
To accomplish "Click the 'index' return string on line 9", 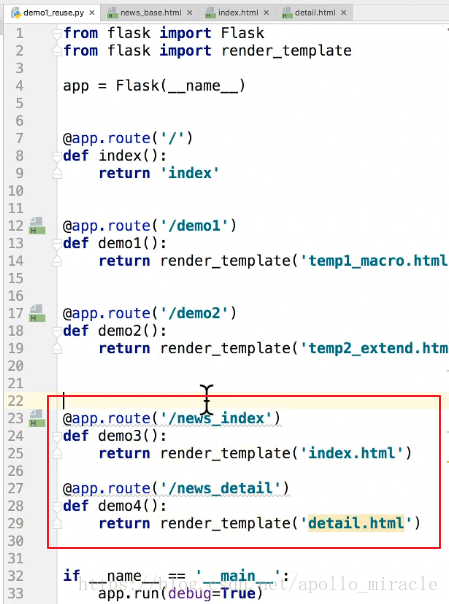I will tap(189, 173).
